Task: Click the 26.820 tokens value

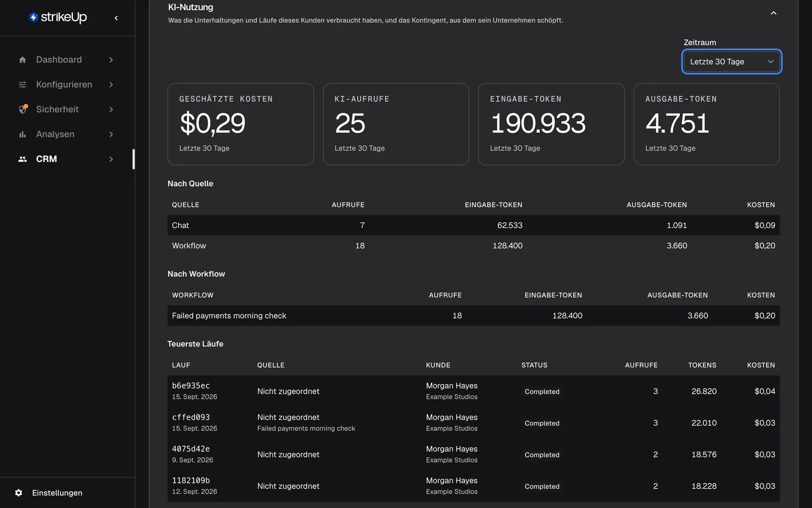Action: tap(704, 391)
